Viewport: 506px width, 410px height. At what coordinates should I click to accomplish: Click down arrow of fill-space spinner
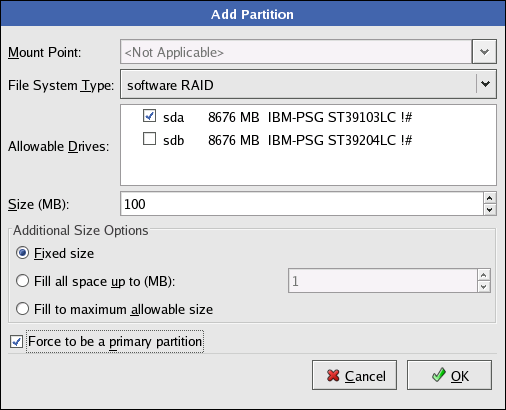484,287
